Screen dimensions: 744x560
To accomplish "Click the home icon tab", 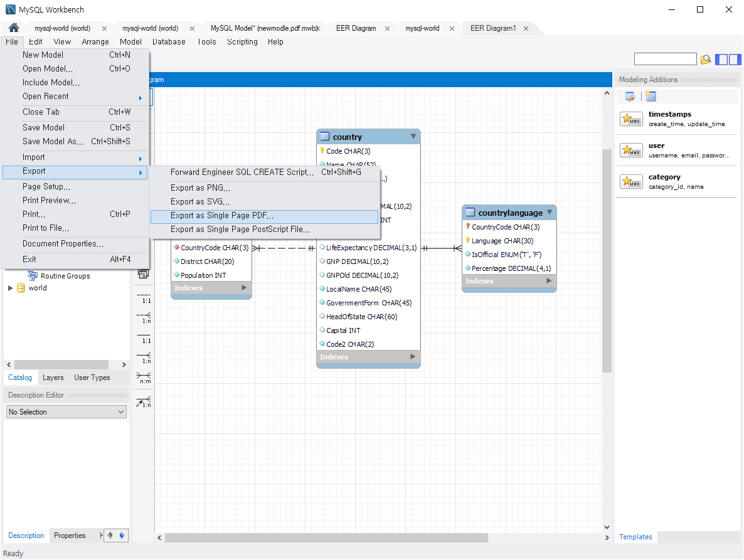I will [14, 28].
